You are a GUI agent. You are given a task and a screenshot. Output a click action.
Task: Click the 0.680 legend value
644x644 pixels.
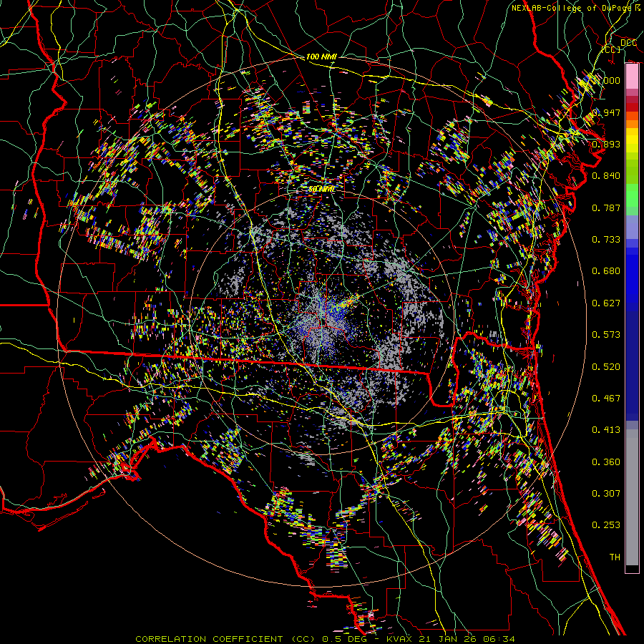[x=606, y=270]
